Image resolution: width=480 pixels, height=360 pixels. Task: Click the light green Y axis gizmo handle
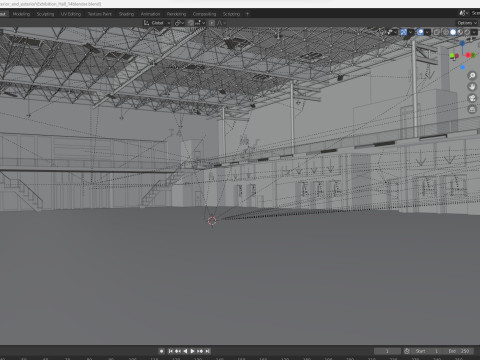coord(452,56)
